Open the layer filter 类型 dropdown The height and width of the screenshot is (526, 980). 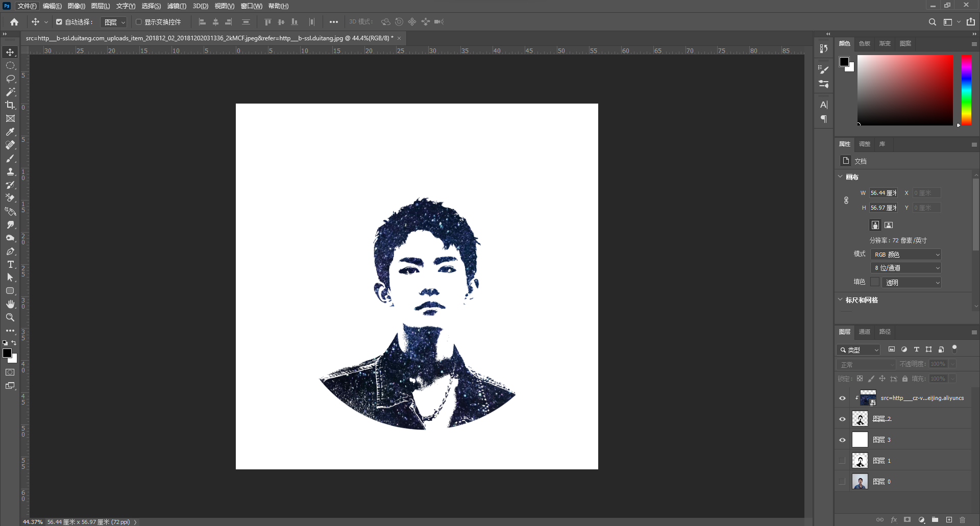(859, 350)
